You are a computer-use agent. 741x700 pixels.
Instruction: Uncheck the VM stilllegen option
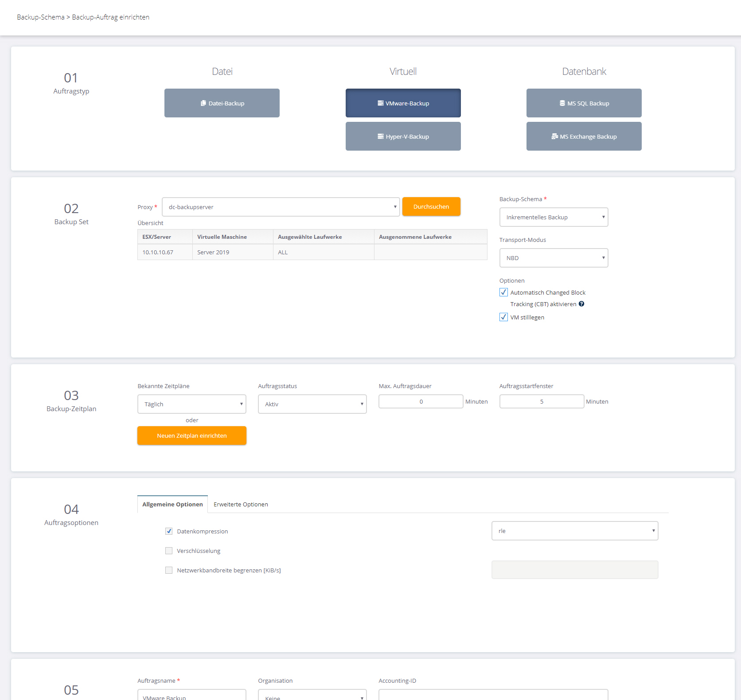[503, 317]
